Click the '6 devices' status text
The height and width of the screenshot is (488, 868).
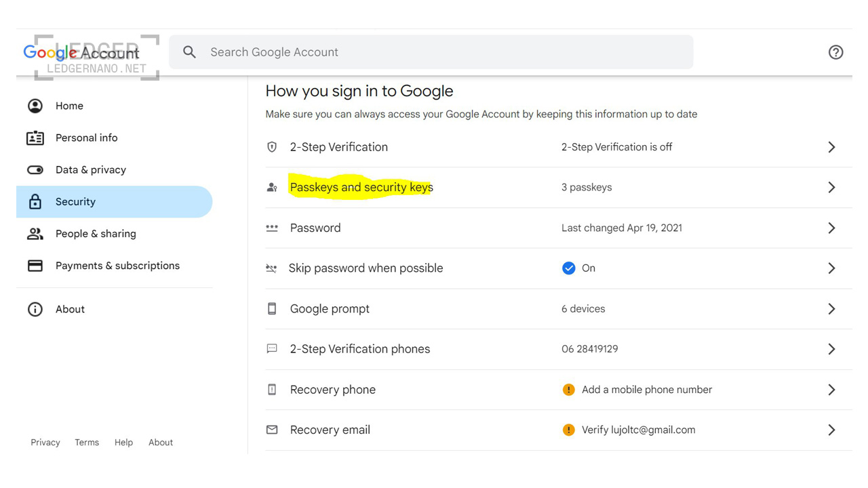[583, 308]
